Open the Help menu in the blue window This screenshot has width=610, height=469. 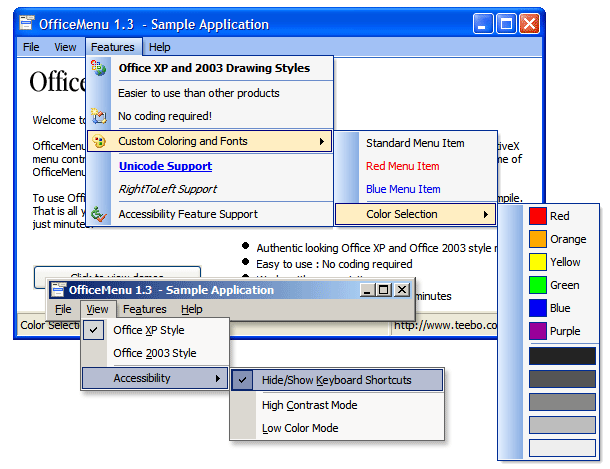pos(160,47)
